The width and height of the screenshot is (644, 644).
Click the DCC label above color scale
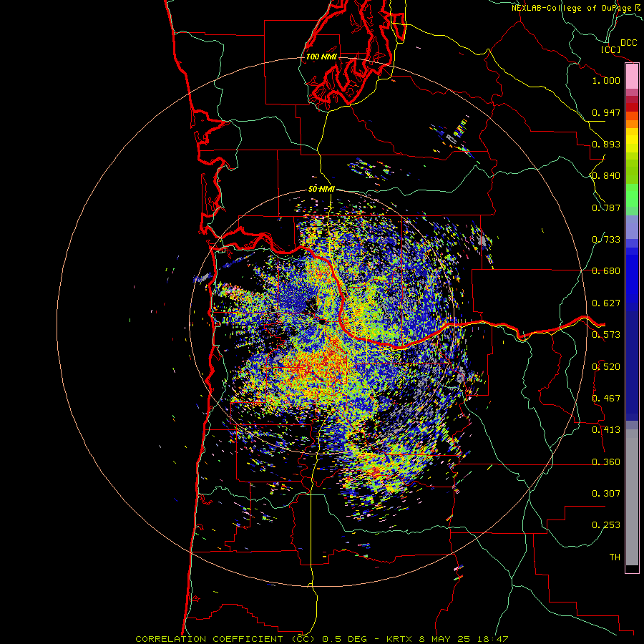click(x=629, y=43)
